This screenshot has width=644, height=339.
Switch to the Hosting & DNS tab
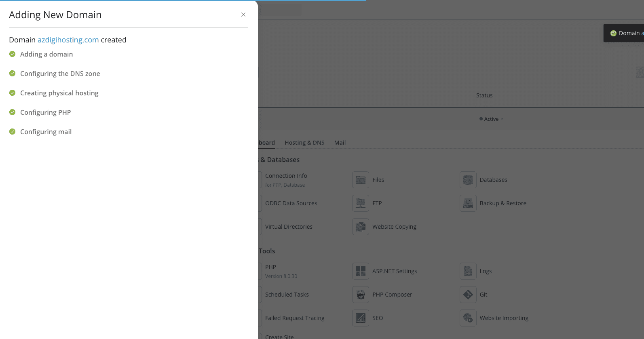click(x=304, y=143)
